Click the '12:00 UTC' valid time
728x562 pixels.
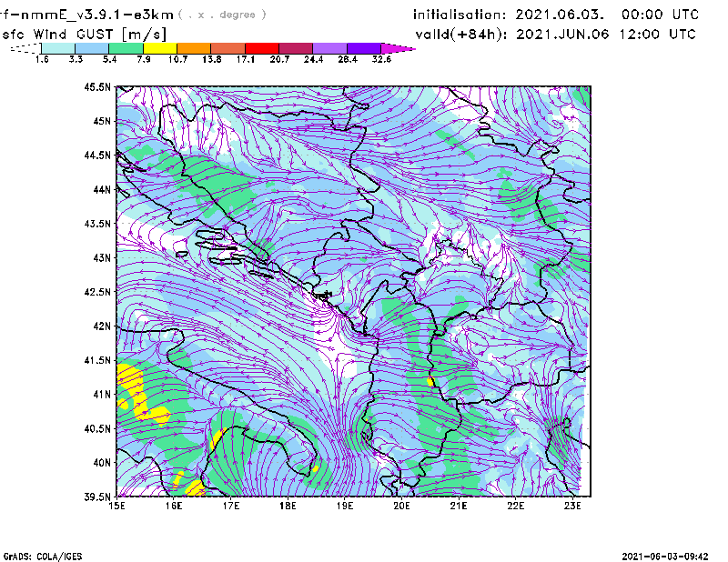658,35
